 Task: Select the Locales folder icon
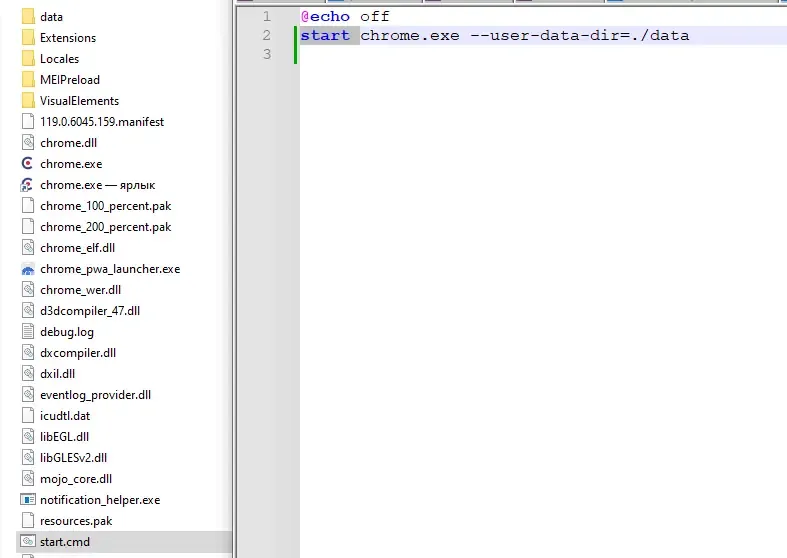(x=28, y=59)
